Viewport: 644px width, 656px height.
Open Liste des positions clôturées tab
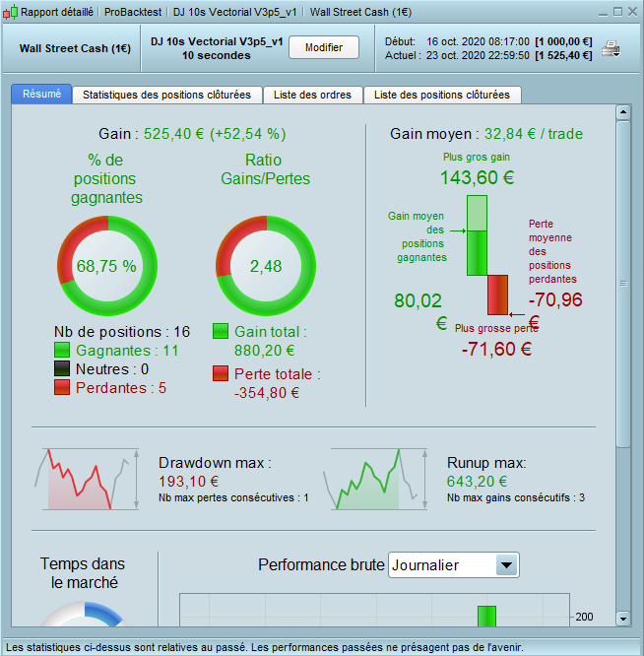click(x=442, y=95)
